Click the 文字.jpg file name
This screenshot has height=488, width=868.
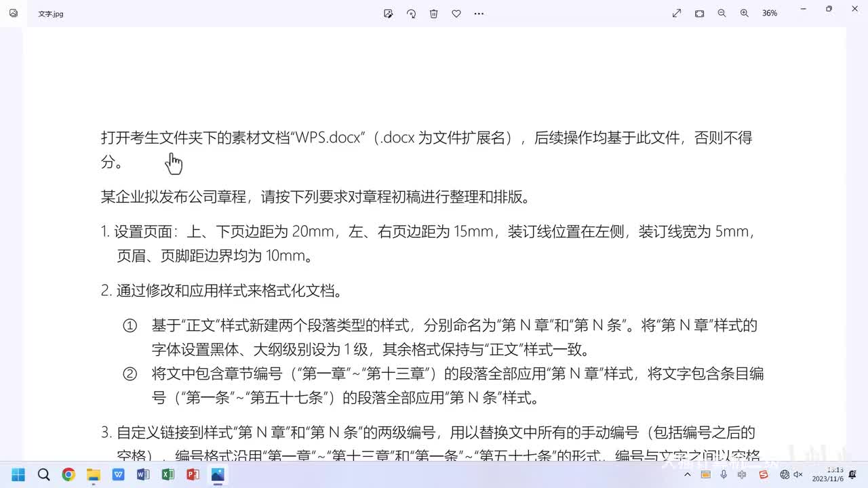click(x=51, y=14)
